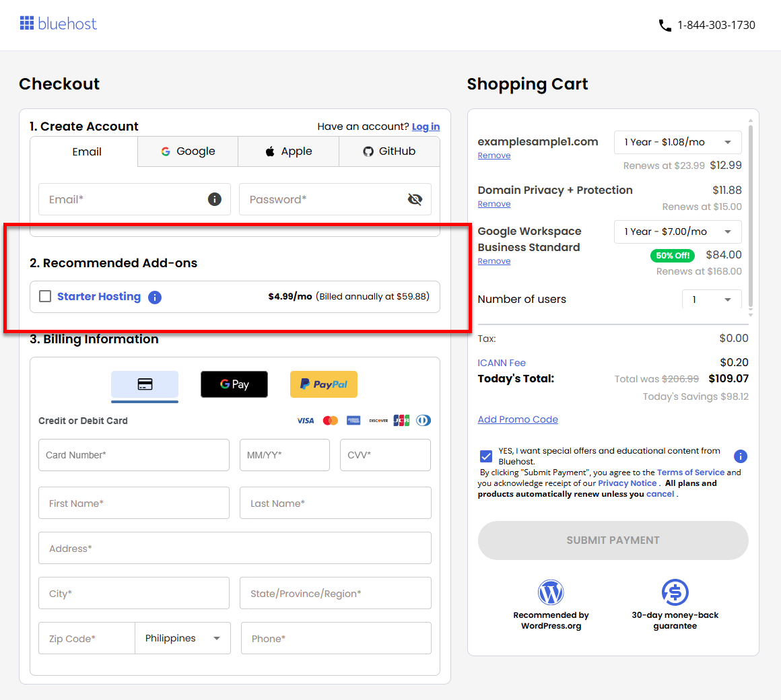
Task: Click the Email field info icon
Action: point(215,199)
